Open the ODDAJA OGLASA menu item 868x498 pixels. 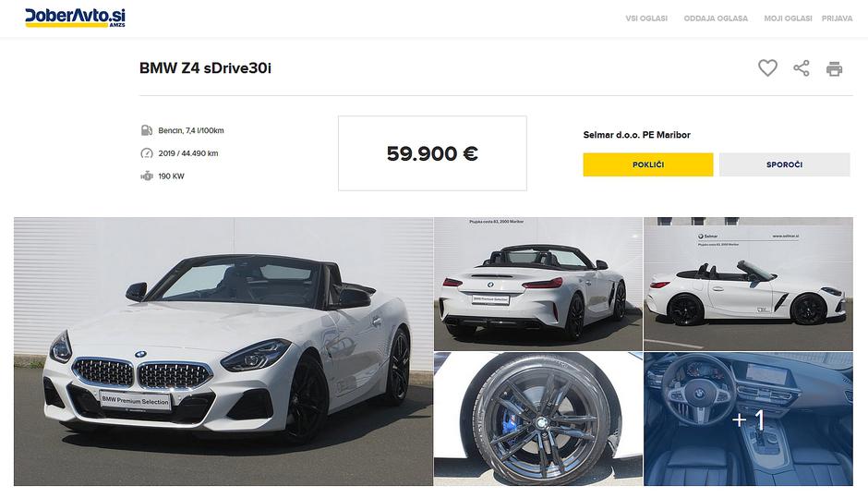716,18
